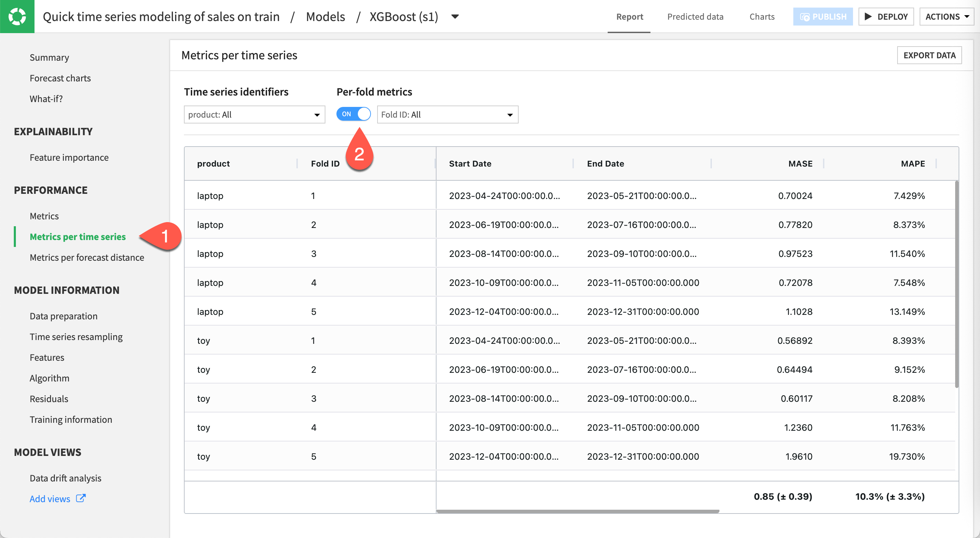
Task: Click the Deploy play icon
Action: (x=869, y=16)
